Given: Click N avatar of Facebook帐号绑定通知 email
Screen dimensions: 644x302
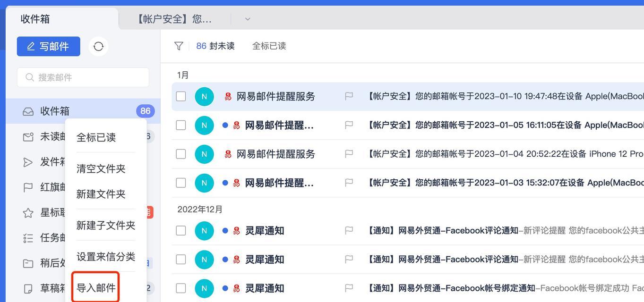Looking at the screenshot, I should [x=204, y=288].
